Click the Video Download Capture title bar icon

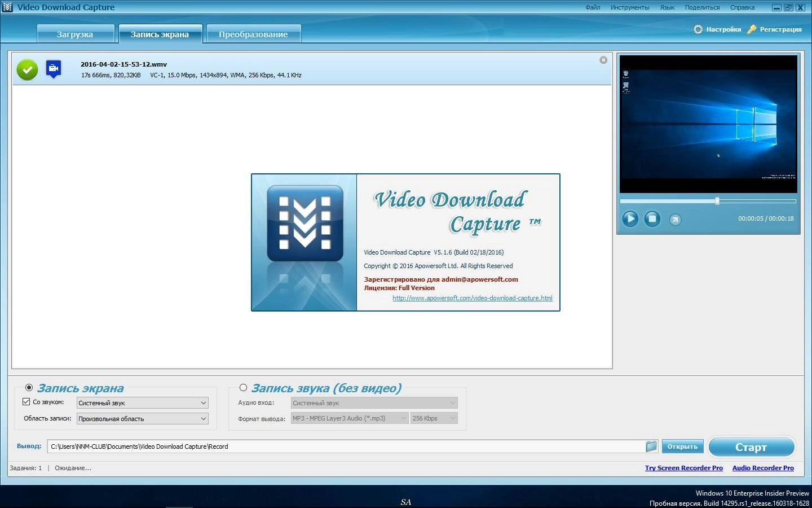click(7, 7)
